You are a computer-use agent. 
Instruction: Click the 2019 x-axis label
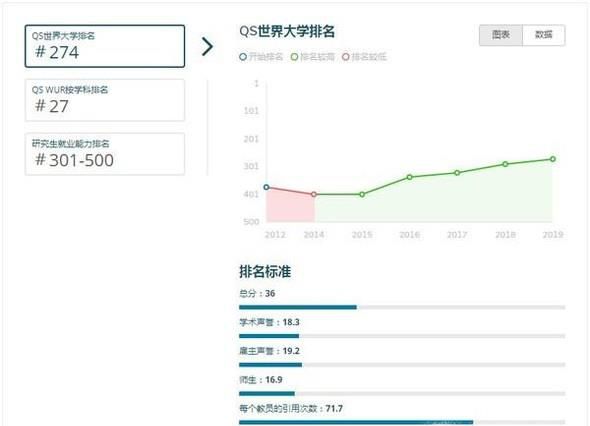click(x=553, y=235)
